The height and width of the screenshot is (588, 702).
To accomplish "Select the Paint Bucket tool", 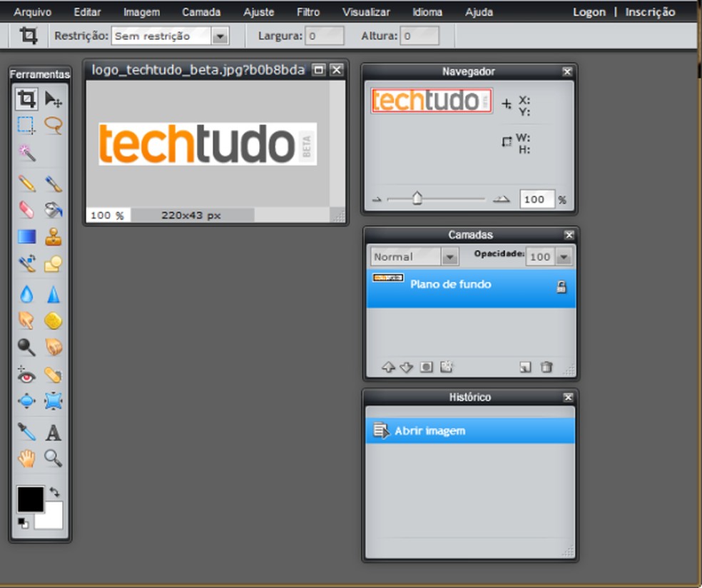I will 54,210.
